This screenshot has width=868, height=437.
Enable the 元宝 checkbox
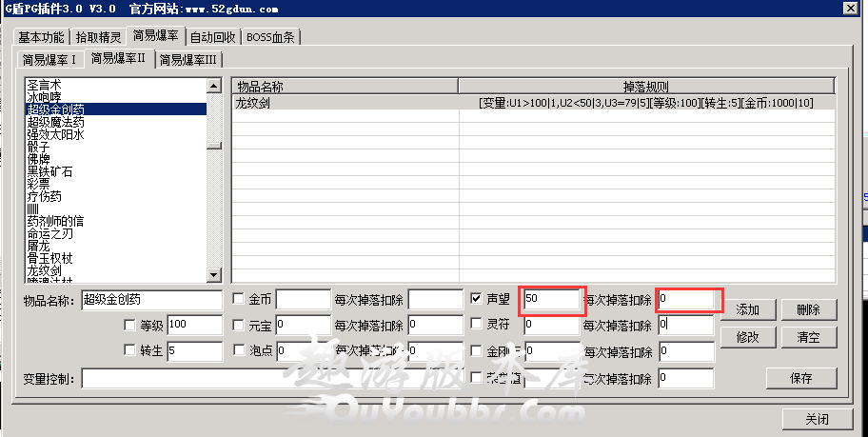pyautogui.click(x=239, y=326)
